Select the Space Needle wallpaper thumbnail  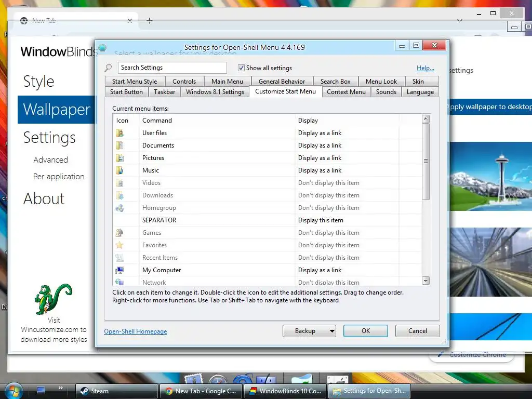490,177
